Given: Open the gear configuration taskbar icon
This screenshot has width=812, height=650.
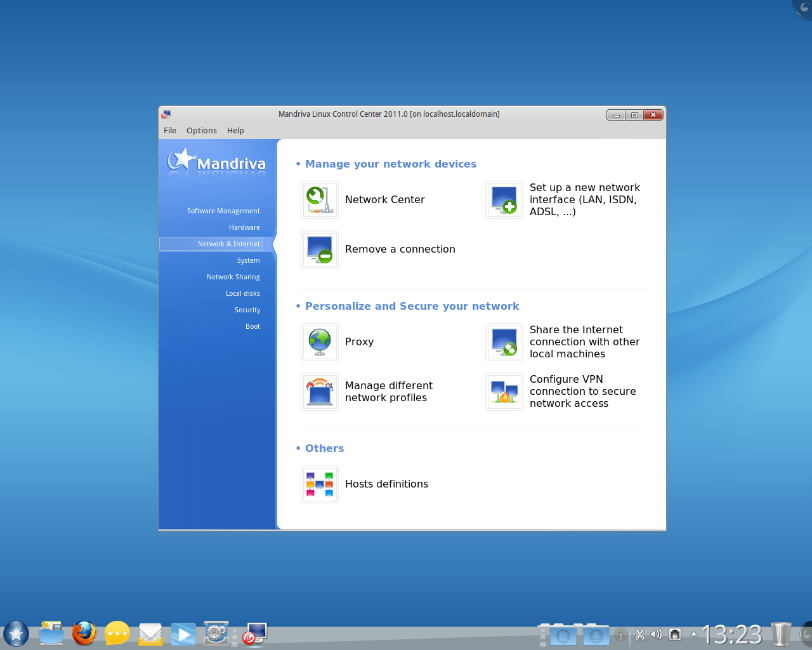Looking at the screenshot, I should [x=216, y=633].
